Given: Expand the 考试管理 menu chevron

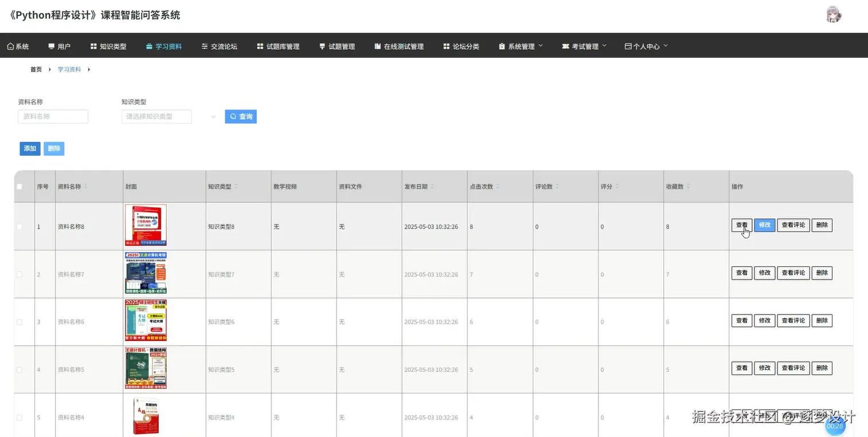Looking at the screenshot, I should (x=604, y=46).
